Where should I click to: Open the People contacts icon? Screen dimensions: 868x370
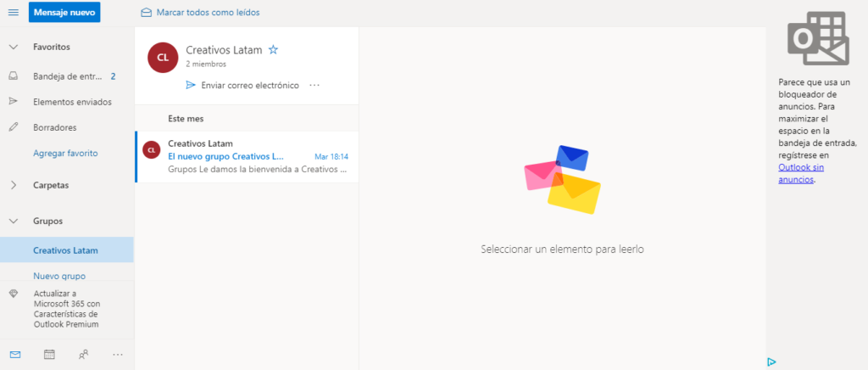coord(84,355)
